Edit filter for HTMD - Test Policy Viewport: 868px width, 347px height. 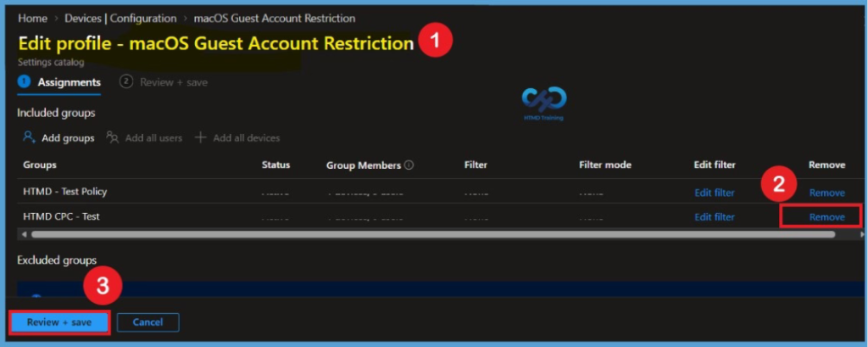pyautogui.click(x=715, y=193)
